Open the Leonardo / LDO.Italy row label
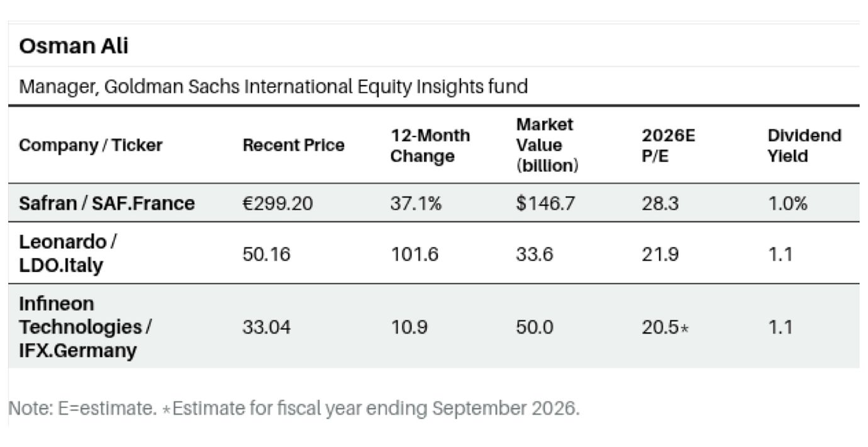 point(69,253)
